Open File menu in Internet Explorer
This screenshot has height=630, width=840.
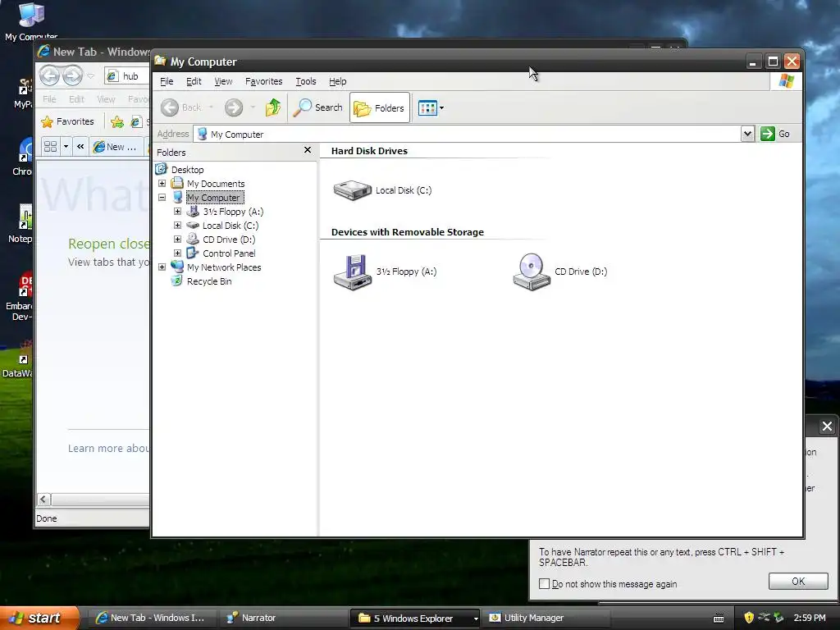tap(49, 99)
